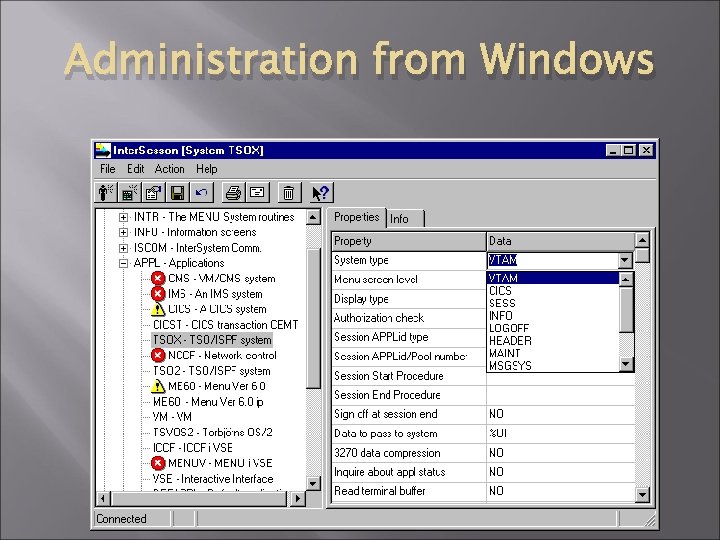The height and width of the screenshot is (540, 720).
Task: Click the %UI value for Data to pass
Action: click(x=560, y=433)
